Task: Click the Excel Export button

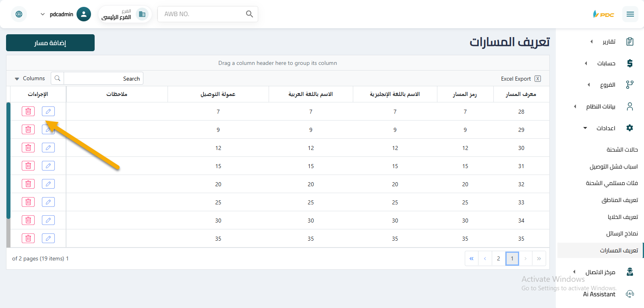Action: click(520, 79)
